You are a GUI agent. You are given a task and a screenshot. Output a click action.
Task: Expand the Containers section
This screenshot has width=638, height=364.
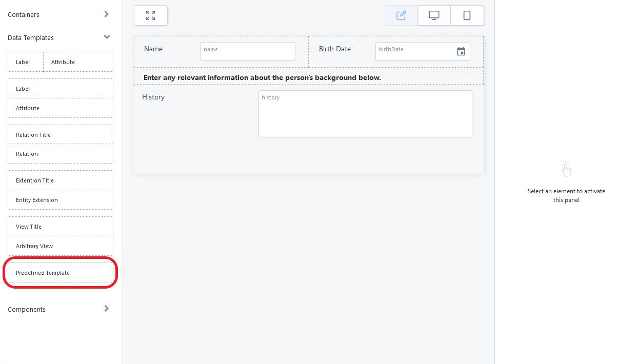106,14
